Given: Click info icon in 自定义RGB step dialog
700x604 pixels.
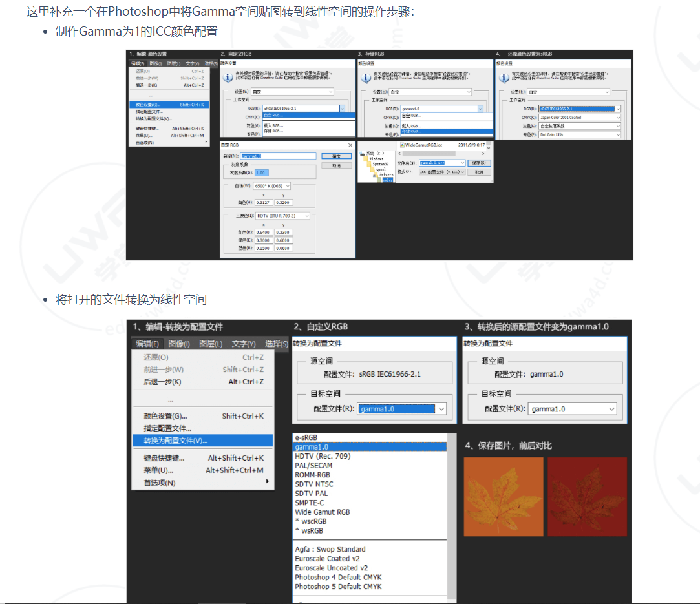Looking at the screenshot, I should click(228, 78).
